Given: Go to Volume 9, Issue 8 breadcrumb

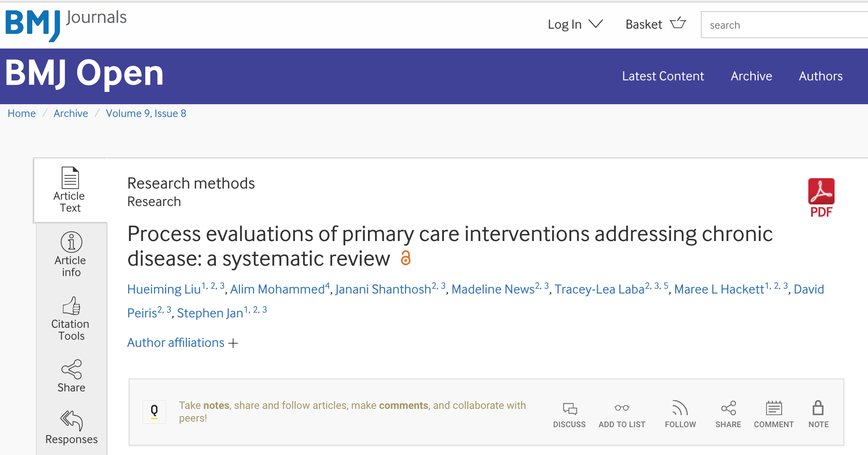Looking at the screenshot, I should click(146, 113).
